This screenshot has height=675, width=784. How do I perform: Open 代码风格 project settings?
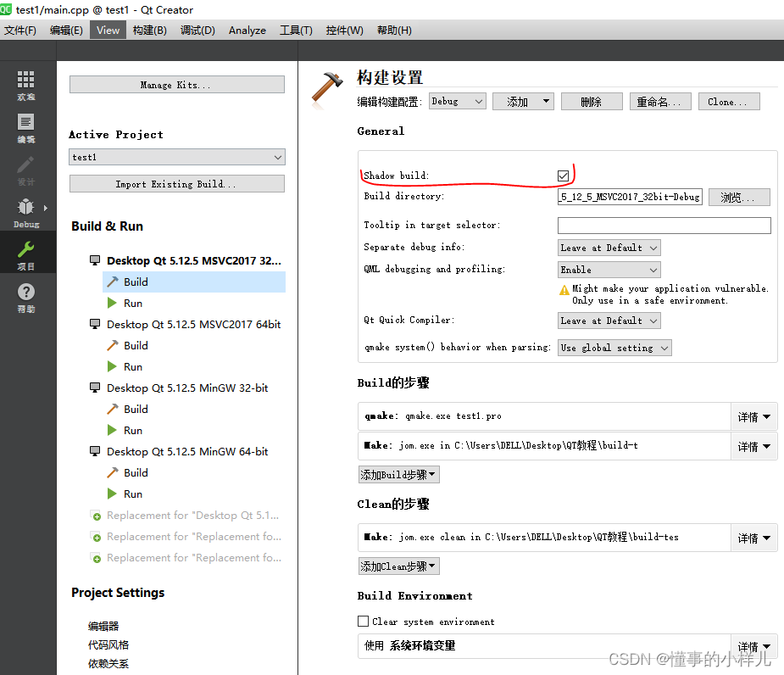(108, 644)
